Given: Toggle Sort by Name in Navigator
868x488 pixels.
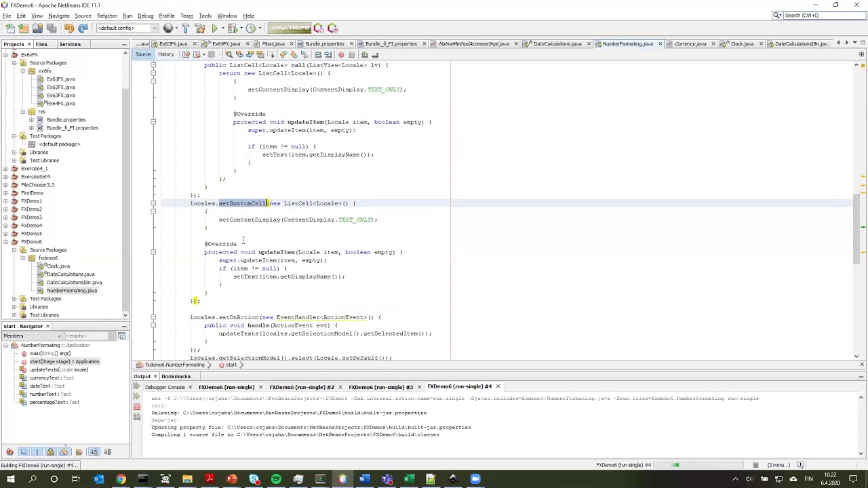Looking at the screenshot, I should [94, 452].
